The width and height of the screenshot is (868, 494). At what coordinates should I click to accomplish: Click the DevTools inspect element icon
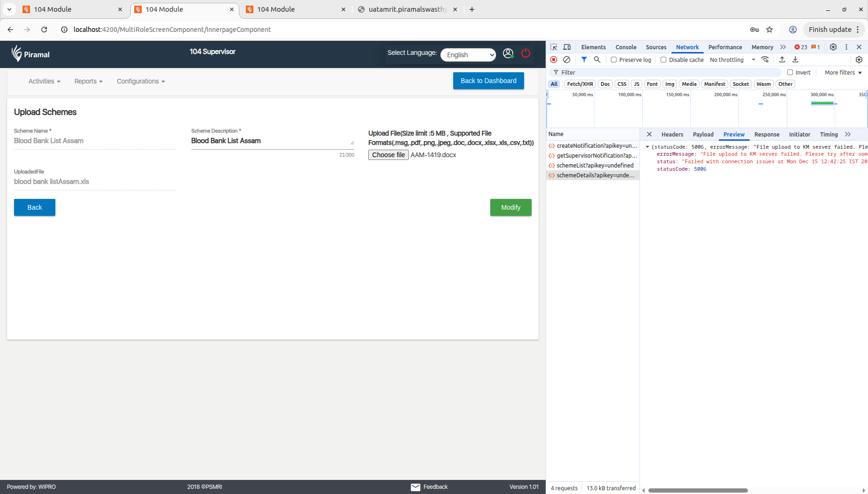click(x=554, y=47)
